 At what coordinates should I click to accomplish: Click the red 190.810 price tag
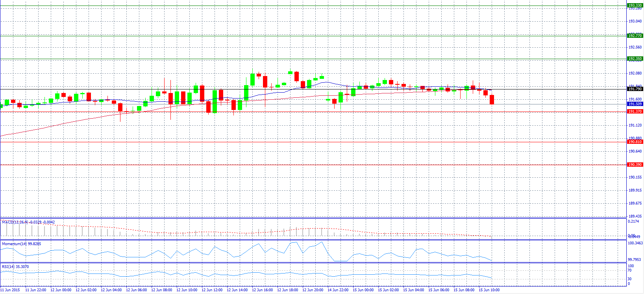(635, 142)
